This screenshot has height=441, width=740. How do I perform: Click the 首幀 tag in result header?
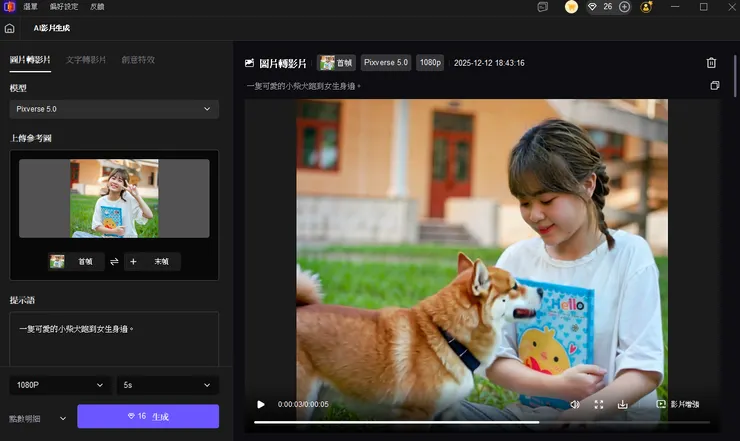pos(336,63)
